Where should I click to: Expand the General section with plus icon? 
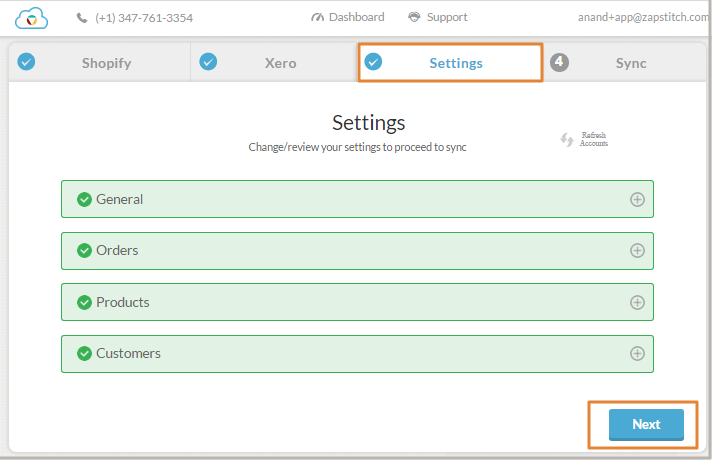point(638,199)
